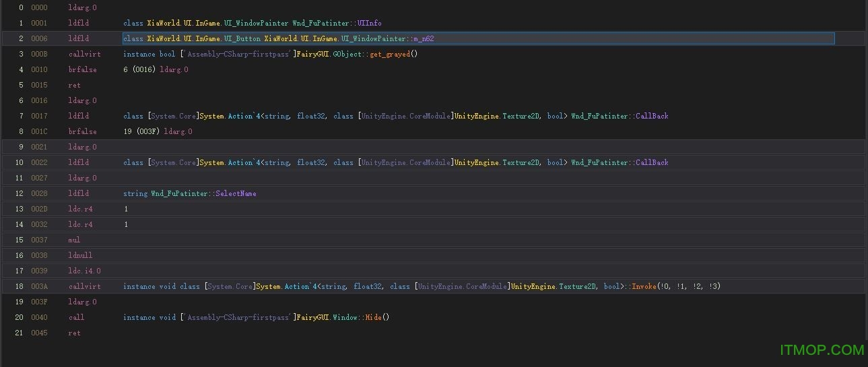Viewport: 868px width, 367px height.
Task: Edit the operand value 1 on row 14
Action: [x=126, y=224]
